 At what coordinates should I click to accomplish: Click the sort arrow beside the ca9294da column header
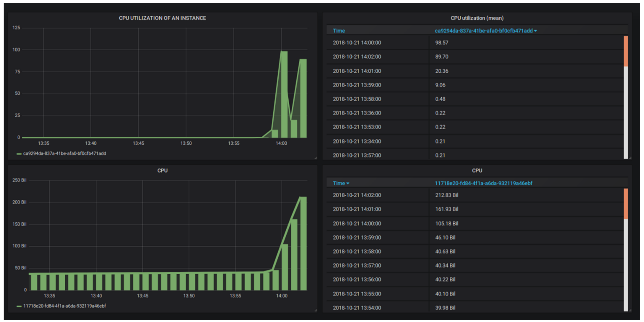[x=535, y=31]
